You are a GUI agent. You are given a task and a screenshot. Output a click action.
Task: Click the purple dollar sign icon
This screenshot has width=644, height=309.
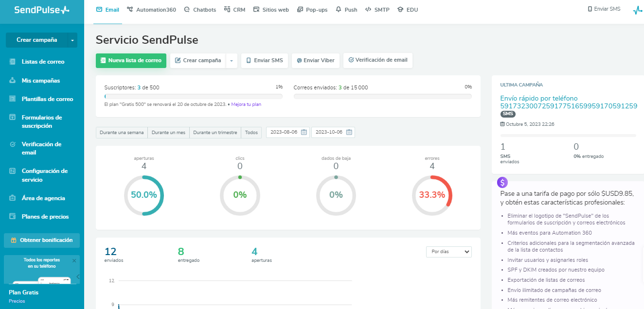point(502,182)
